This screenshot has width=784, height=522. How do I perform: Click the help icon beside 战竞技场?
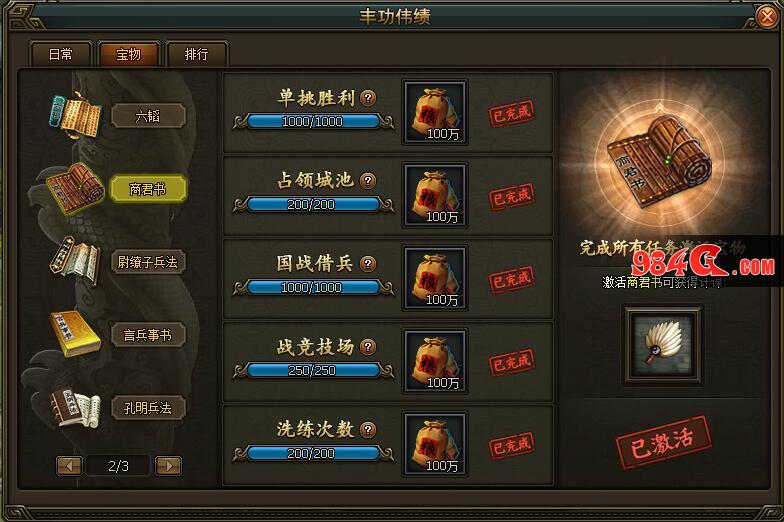coord(368,346)
